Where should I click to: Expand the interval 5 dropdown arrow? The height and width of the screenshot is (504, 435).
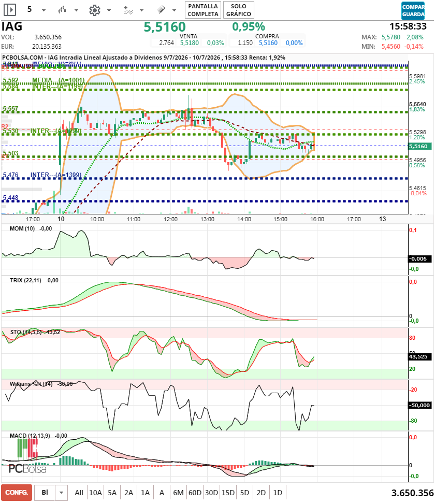(44, 10)
